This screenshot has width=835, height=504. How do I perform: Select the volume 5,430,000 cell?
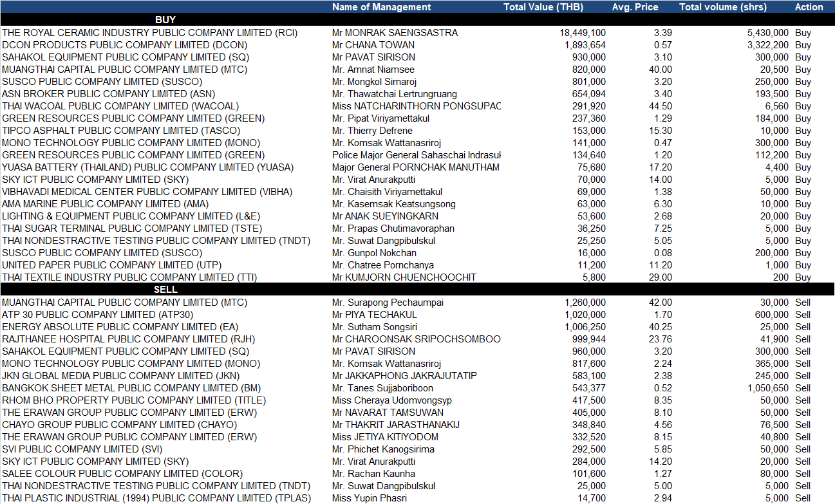pyautogui.click(x=768, y=32)
